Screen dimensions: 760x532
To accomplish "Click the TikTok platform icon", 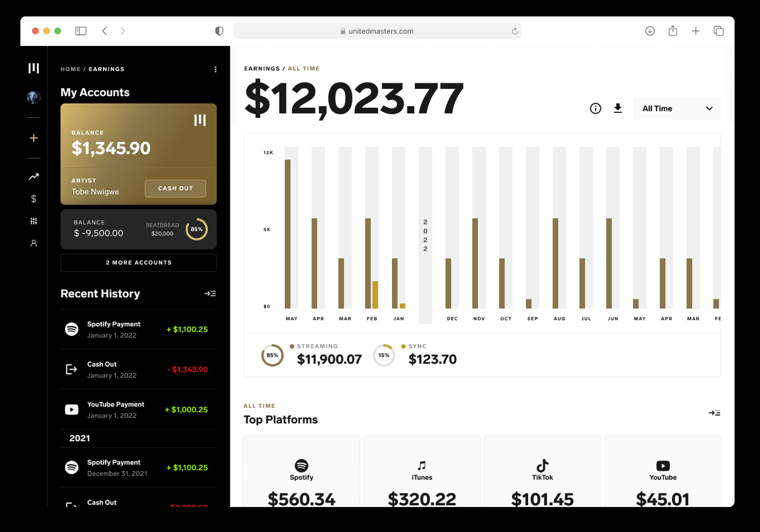I will pos(542,466).
